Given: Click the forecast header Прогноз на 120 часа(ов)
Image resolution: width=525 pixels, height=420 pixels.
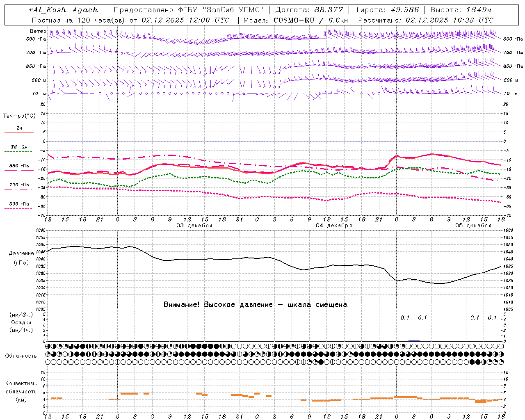Looking at the screenshot, I should click(79, 20).
